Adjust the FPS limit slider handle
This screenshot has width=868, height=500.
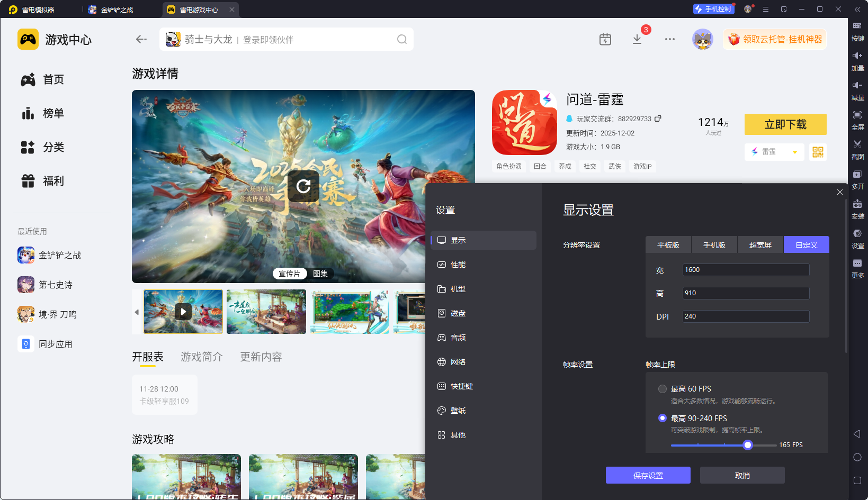pyautogui.click(x=748, y=445)
